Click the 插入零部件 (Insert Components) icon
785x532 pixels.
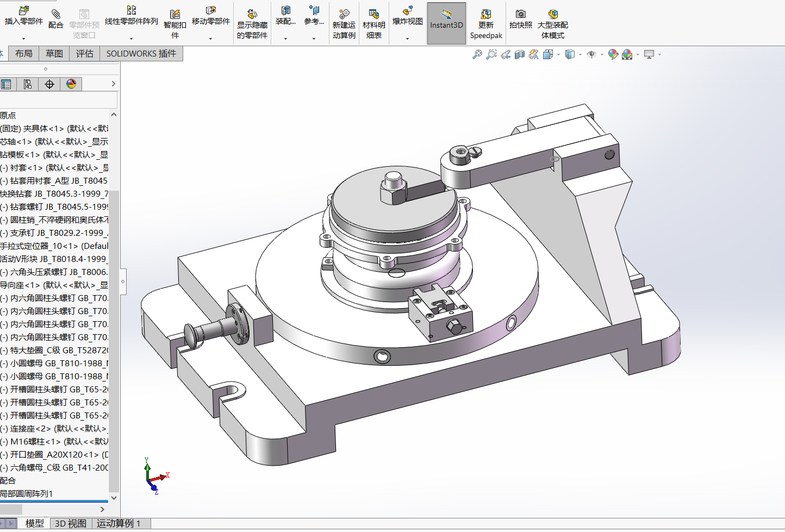coord(24,10)
